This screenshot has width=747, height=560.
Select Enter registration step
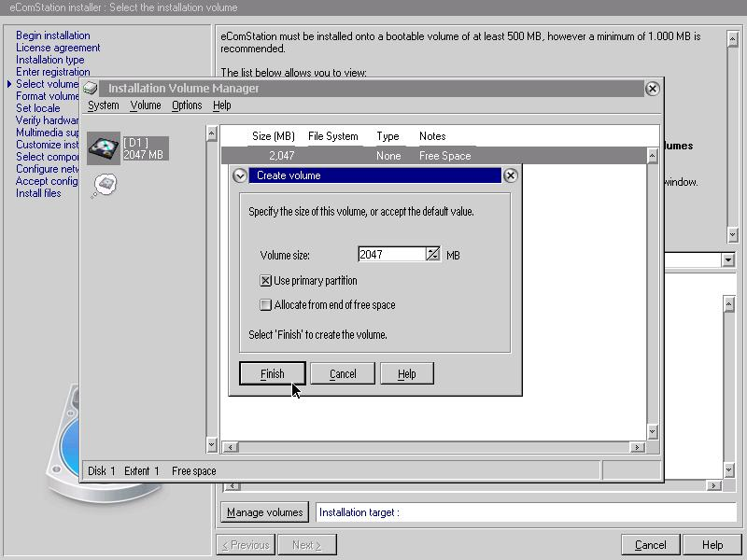[53, 72]
